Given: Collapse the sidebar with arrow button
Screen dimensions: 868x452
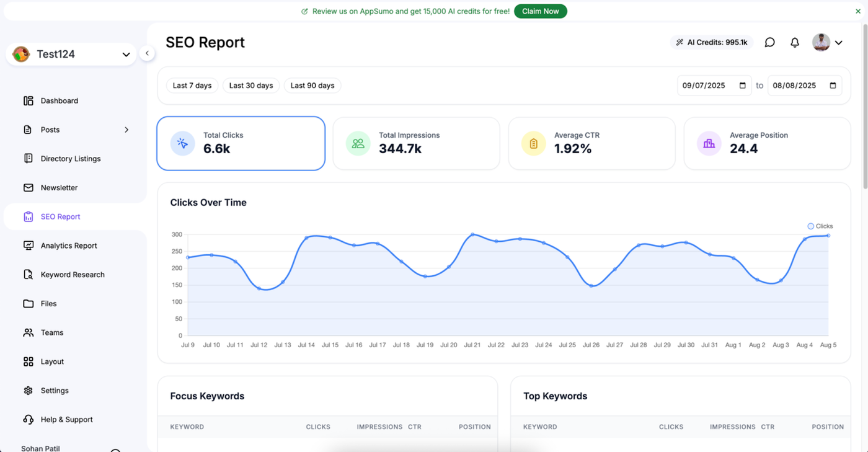Looking at the screenshot, I should coord(147,53).
